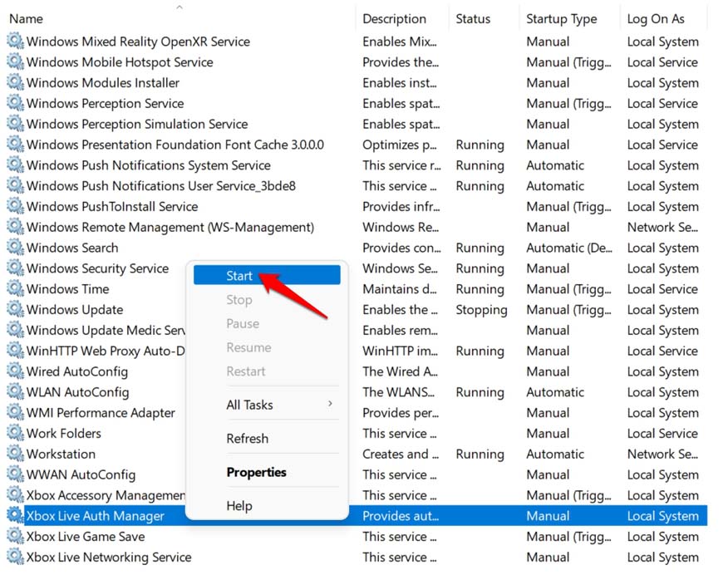The width and height of the screenshot is (728, 575).
Task: Select Windows Perception Simulation Service name
Action: tap(137, 124)
